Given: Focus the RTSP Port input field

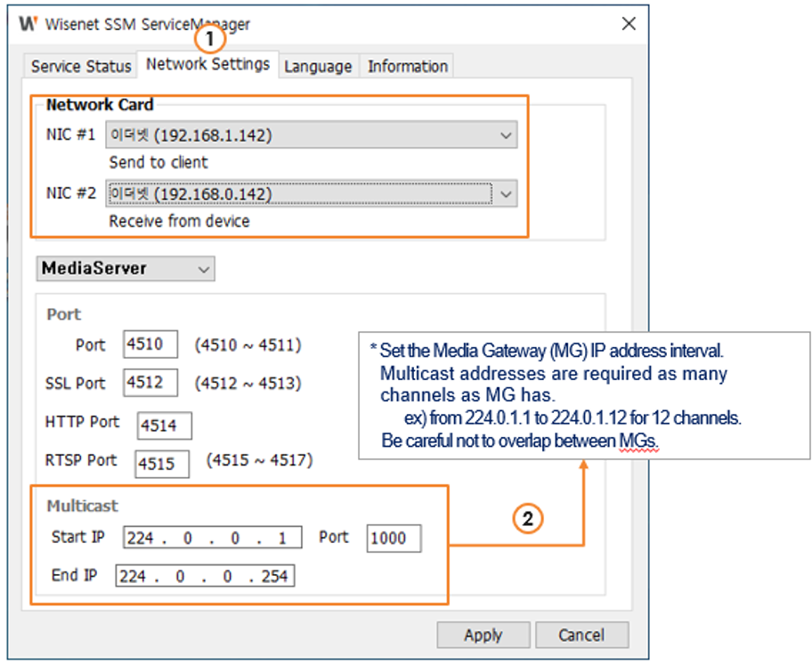Looking at the screenshot, I should 162,463.
